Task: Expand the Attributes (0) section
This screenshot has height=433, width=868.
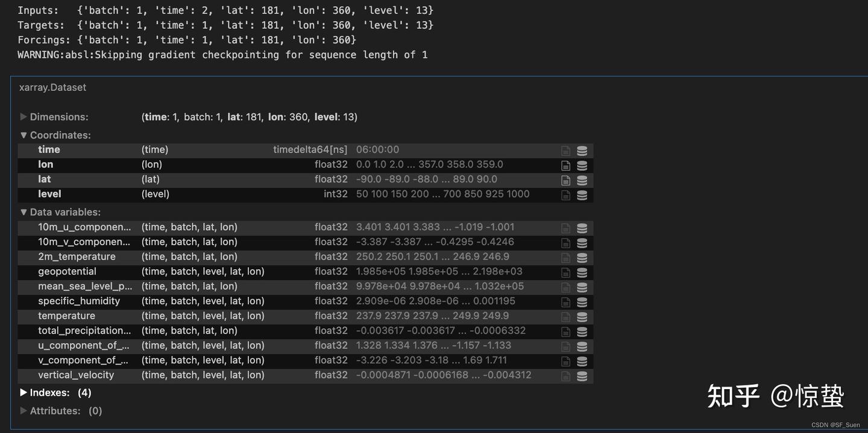Action: pos(61,411)
